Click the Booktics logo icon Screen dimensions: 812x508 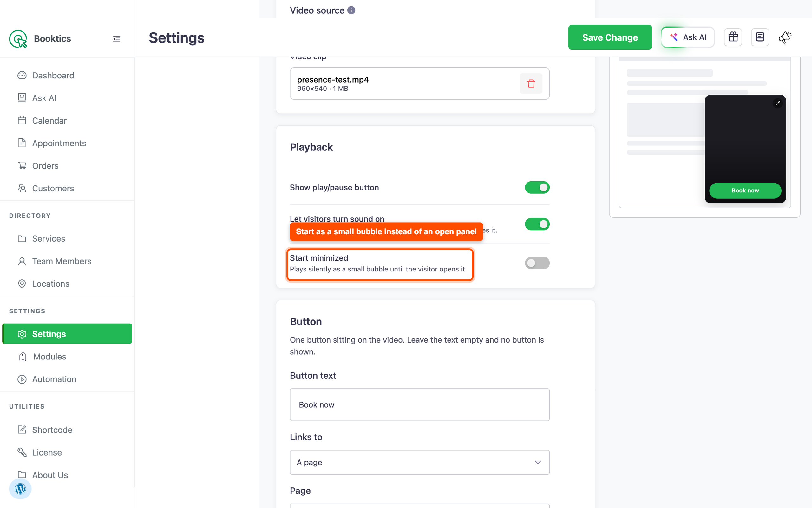(x=18, y=39)
